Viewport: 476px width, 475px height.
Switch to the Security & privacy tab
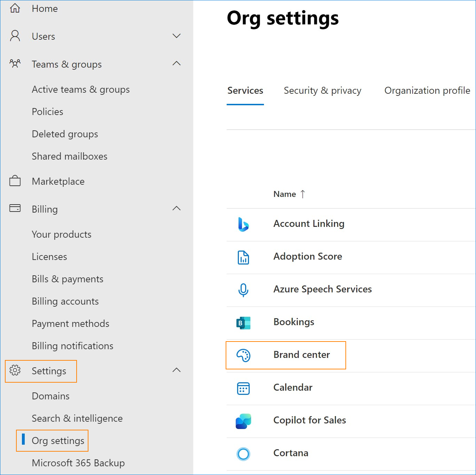tap(322, 91)
